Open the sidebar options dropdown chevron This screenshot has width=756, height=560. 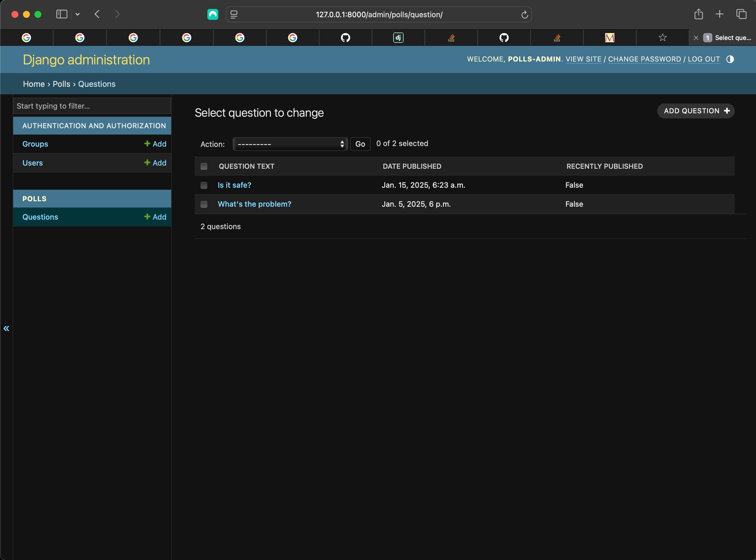(78, 14)
